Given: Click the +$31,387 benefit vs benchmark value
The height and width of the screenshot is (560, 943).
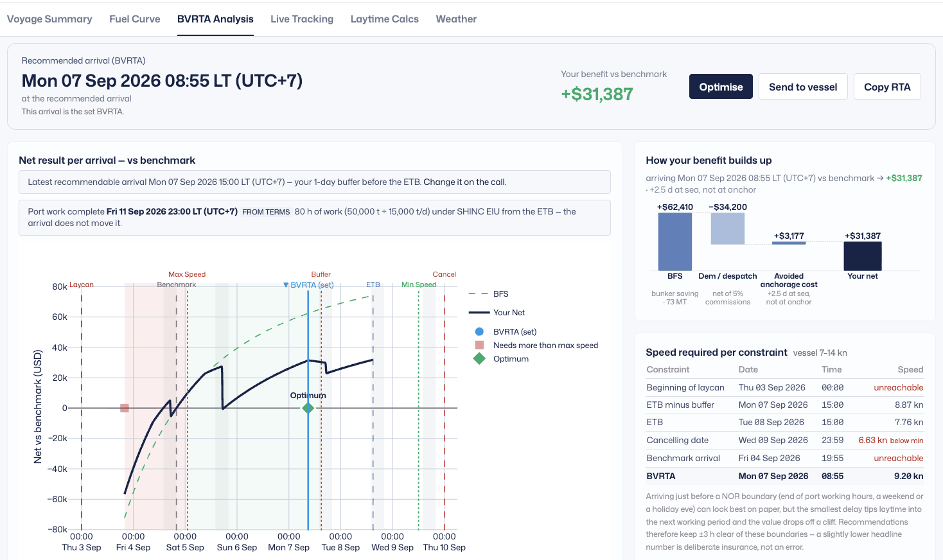Looking at the screenshot, I should click(597, 94).
